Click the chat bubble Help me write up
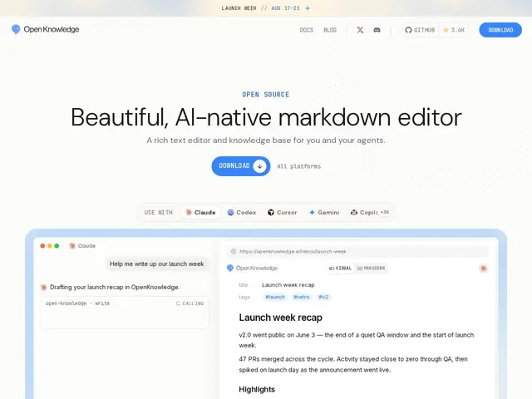 click(x=157, y=264)
